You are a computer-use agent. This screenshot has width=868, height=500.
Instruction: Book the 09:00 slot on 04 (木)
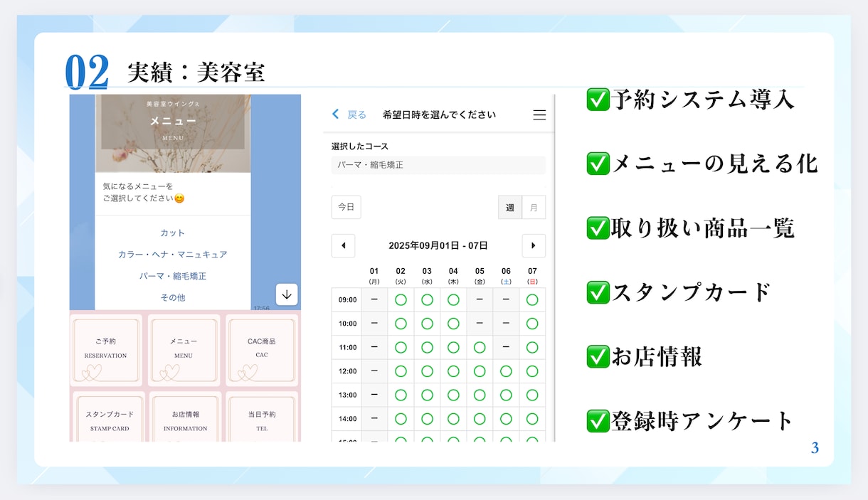(453, 299)
